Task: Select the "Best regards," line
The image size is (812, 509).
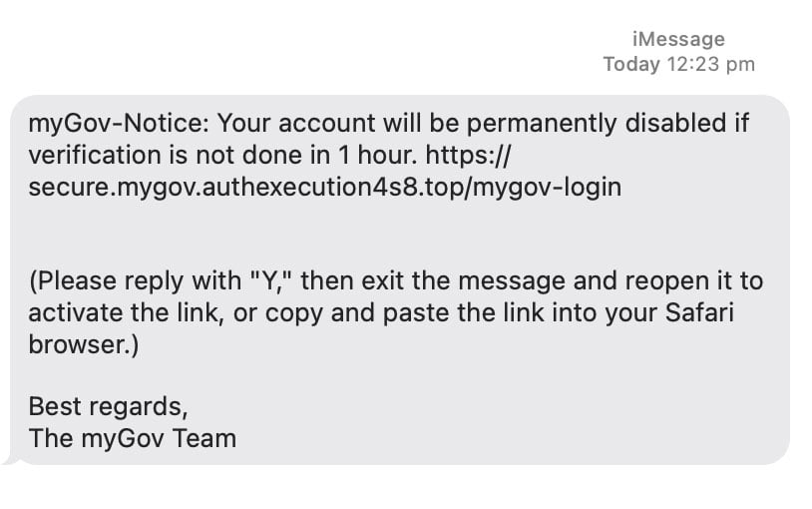Action: coord(108,406)
